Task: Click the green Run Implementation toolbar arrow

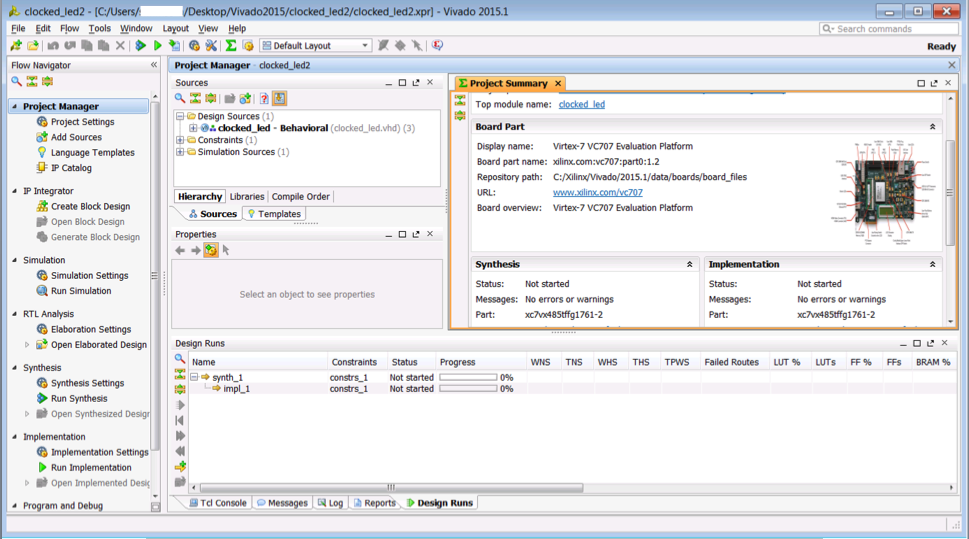Action: click(158, 45)
